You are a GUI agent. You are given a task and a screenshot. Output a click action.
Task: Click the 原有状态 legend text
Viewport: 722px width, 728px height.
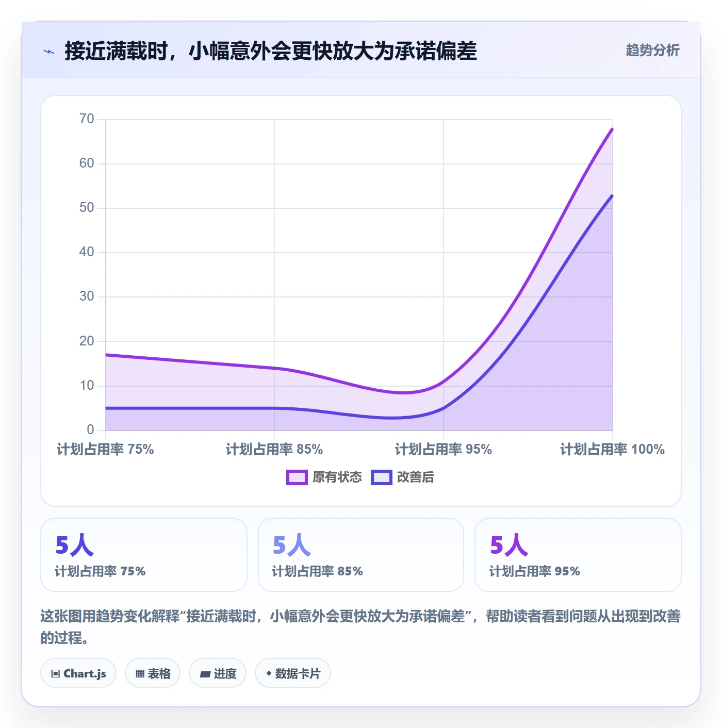point(337,477)
